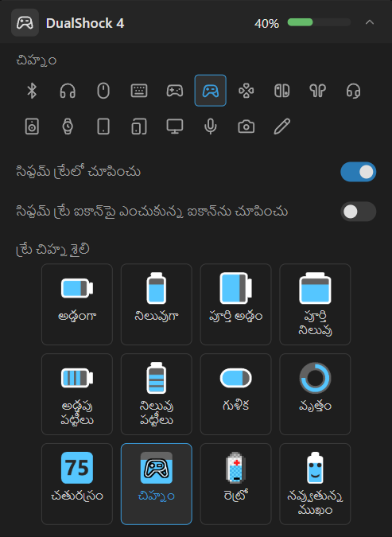
Task: Pick the headset with microphone icon
Action: [353, 91]
